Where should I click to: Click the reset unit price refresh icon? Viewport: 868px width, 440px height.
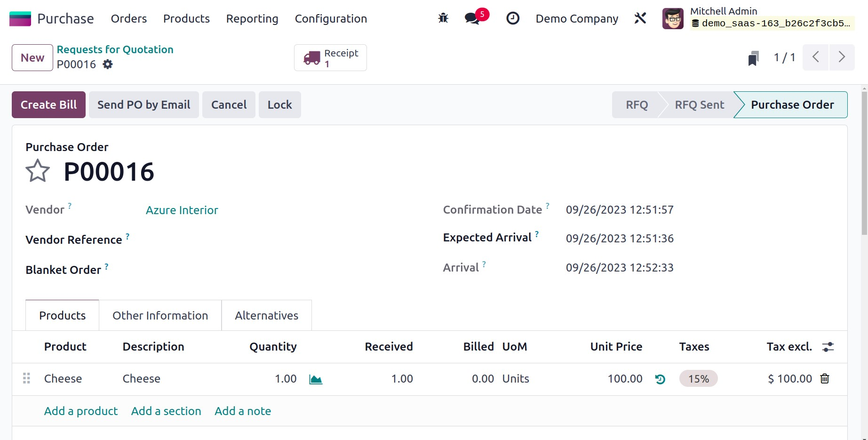pyautogui.click(x=660, y=379)
